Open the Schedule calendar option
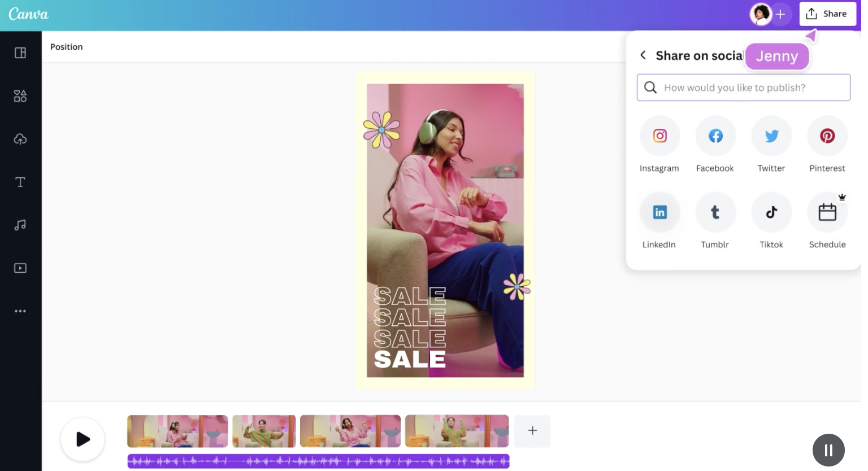868x471 pixels. 827,212
